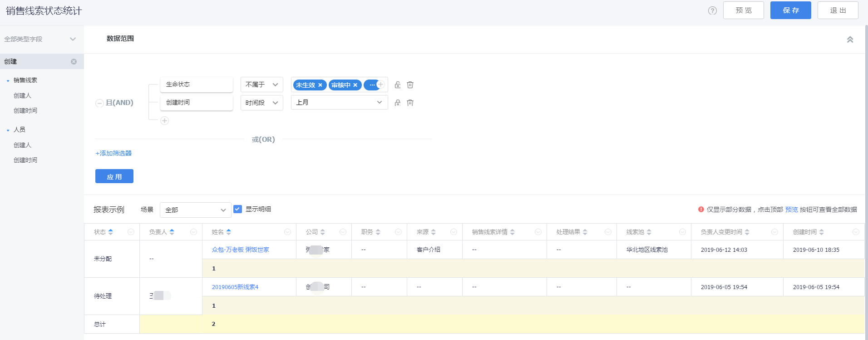Screen dimensions: 868x340
Task: Click the 退出 button
Action: pos(838,10)
